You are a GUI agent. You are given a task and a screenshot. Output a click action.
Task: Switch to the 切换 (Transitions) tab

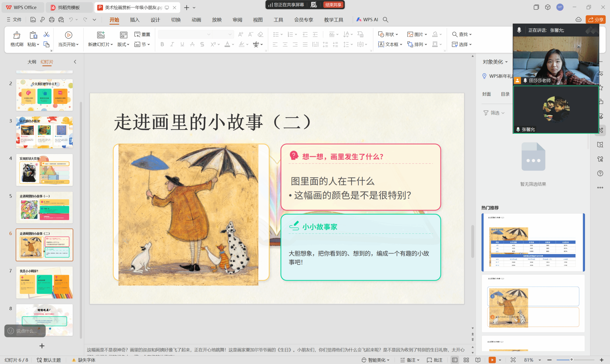coord(176,20)
